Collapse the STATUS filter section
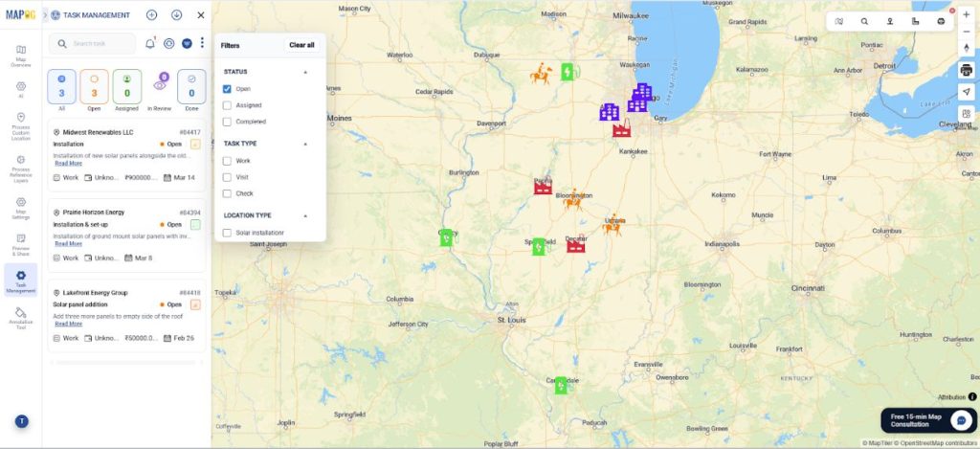Screen dimensions: 980x449 (x=305, y=72)
